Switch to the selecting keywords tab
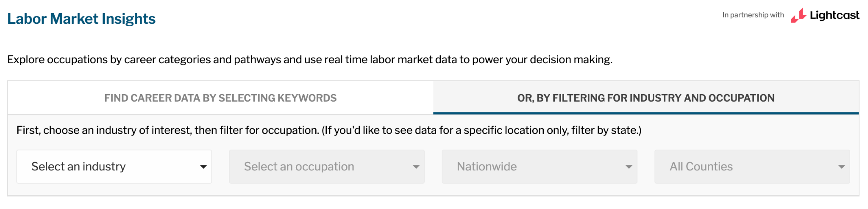The height and width of the screenshot is (209, 868). click(220, 98)
